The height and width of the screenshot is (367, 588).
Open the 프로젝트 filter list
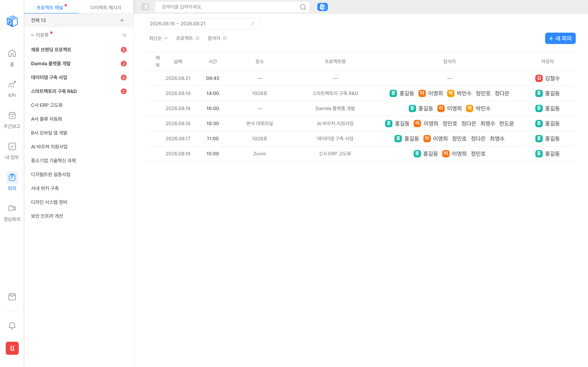(x=188, y=38)
